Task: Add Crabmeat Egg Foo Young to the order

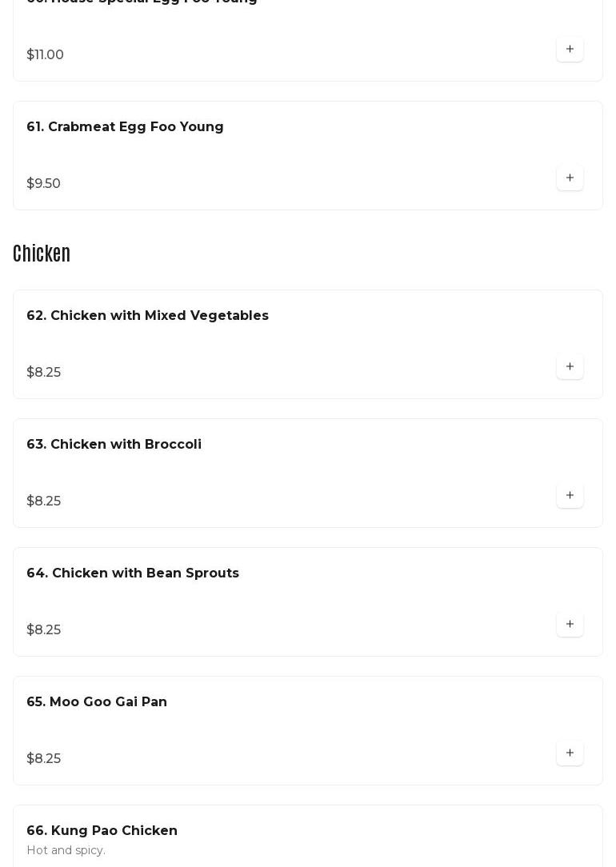Action: tap(570, 178)
